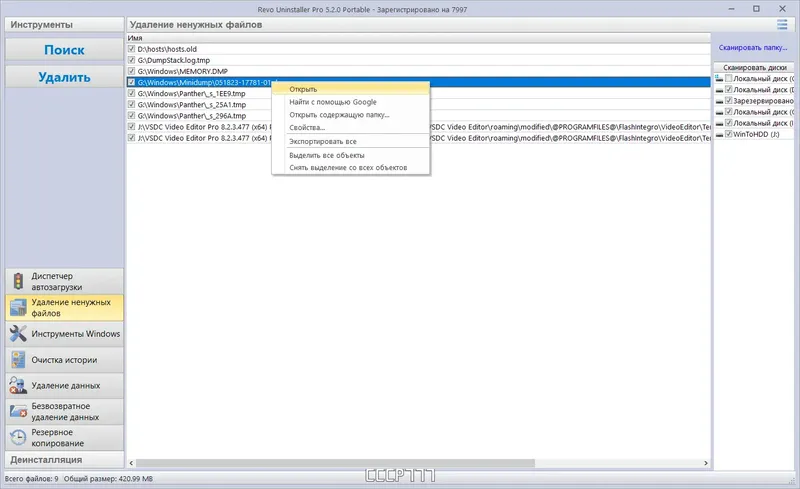Choose Открыть содержащую папку

click(x=351, y=115)
